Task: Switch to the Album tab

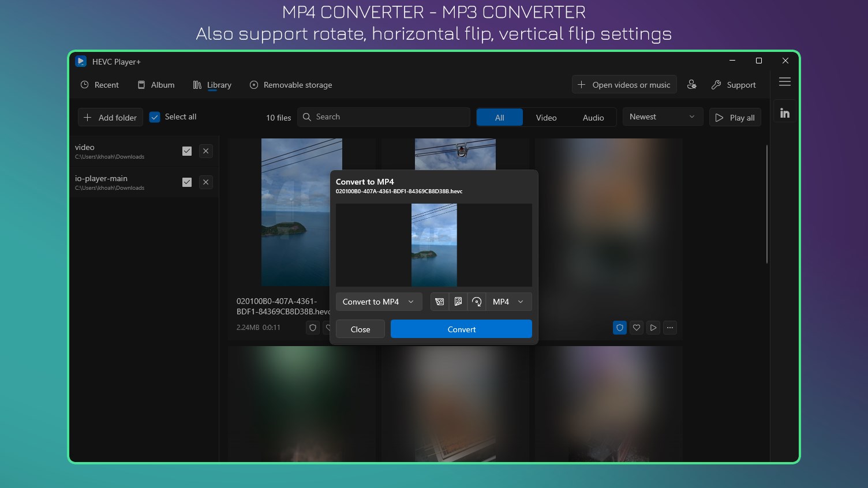Action: (156, 85)
